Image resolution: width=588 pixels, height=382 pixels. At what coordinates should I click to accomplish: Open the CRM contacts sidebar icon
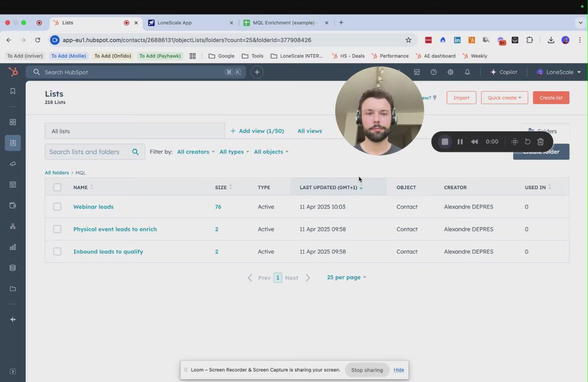13,143
